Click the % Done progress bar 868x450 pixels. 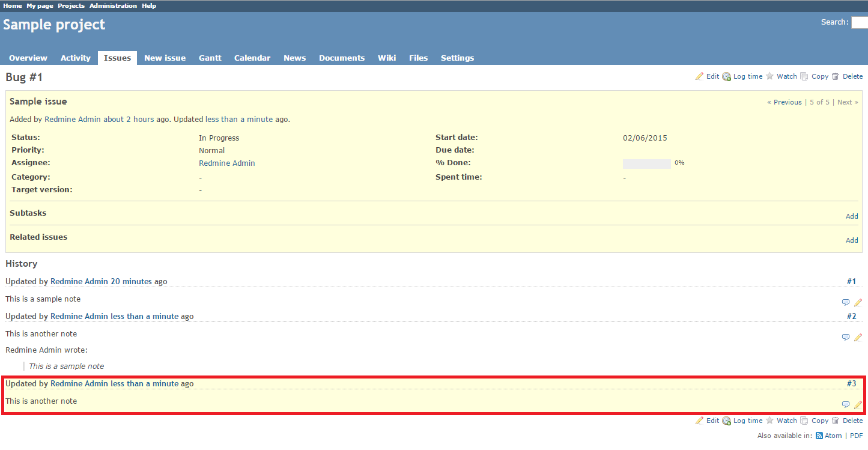[x=647, y=163]
